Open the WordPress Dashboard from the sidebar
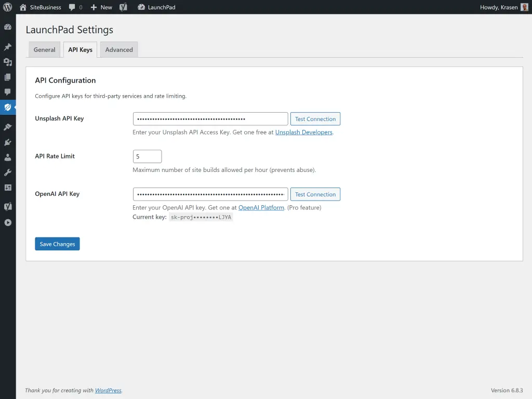The image size is (532, 399). click(7, 26)
